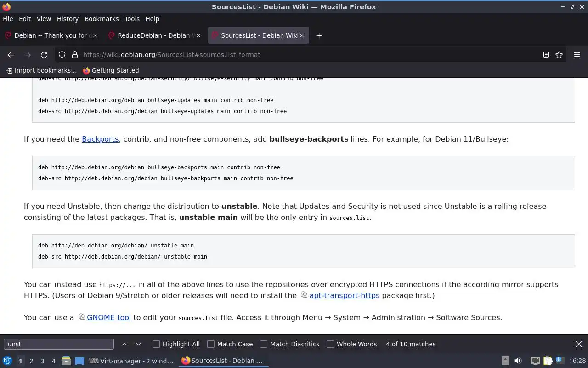Open the Firefox hamburger application menu
Image resolution: width=588 pixels, height=368 pixels.
(x=577, y=55)
